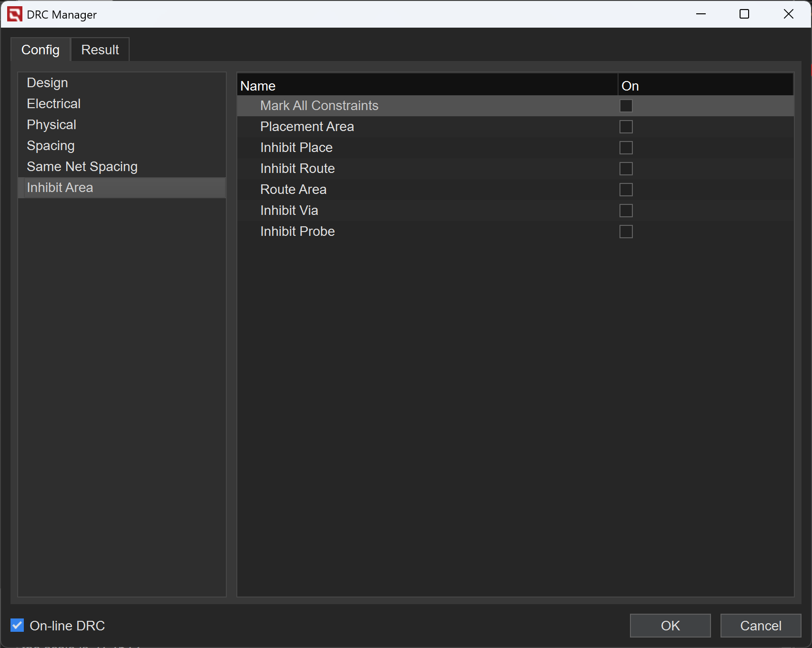Click the Cancel button
Screen dimensions: 812x648
(x=760, y=626)
